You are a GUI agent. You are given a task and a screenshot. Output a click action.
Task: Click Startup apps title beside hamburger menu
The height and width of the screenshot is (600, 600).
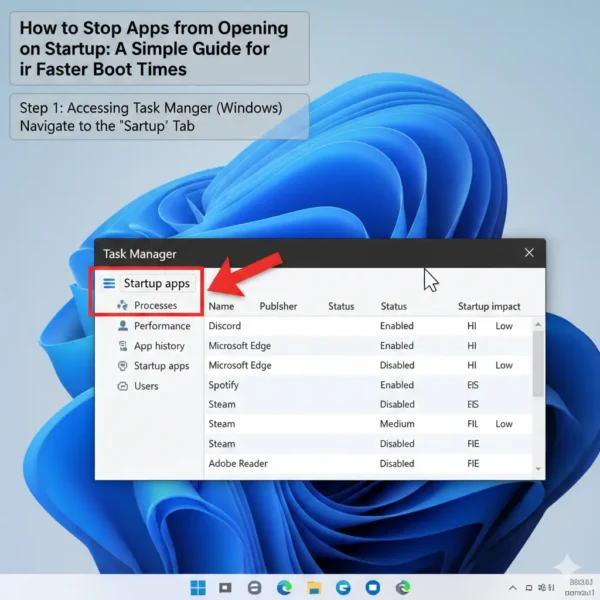[x=157, y=283]
